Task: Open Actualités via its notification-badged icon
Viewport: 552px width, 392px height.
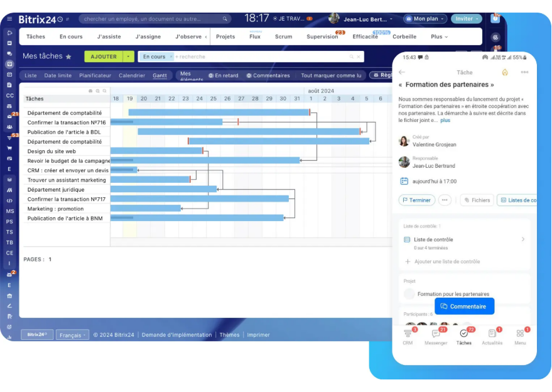Action: [492, 334]
